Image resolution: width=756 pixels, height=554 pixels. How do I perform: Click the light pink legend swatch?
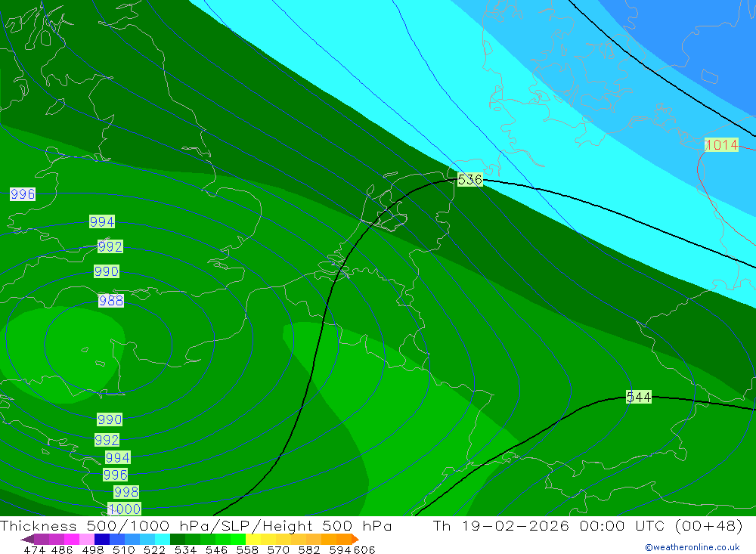[x=86, y=539]
